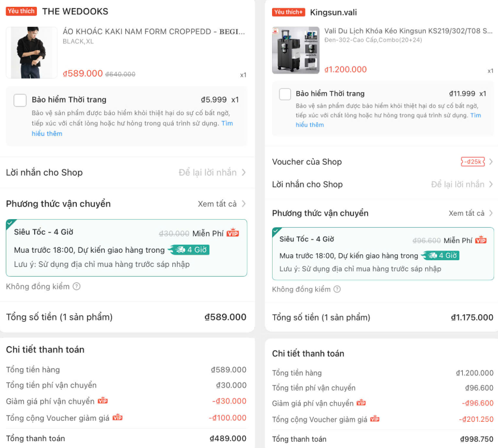Image resolution: width=498 pixels, height=448 pixels.
Task: Click the -đ25k shop voucher tag
Action: point(472,162)
